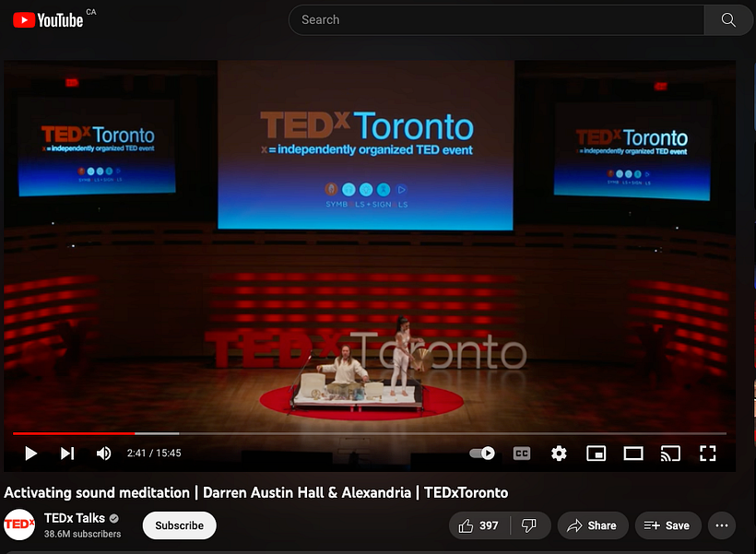Open the video settings gear
The height and width of the screenshot is (554, 756).
(559, 454)
